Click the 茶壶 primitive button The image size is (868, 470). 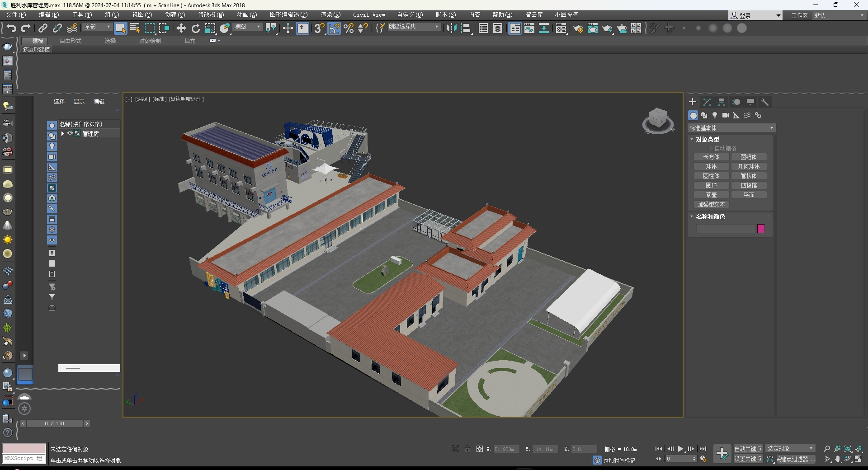tap(711, 195)
